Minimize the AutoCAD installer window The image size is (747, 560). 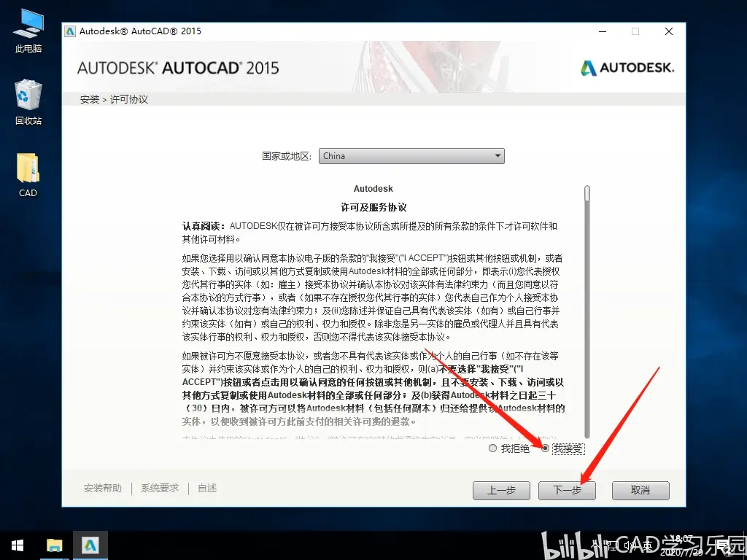coord(603,31)
